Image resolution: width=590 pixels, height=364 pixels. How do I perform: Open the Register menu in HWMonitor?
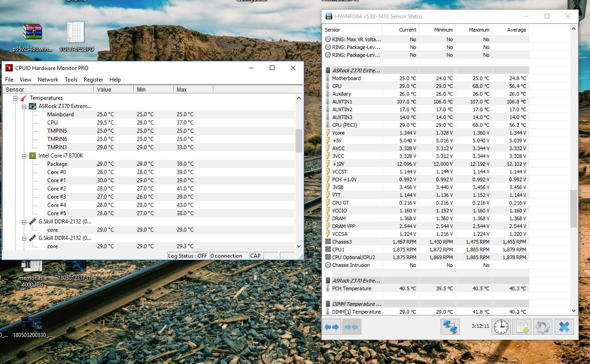(93, 80)
